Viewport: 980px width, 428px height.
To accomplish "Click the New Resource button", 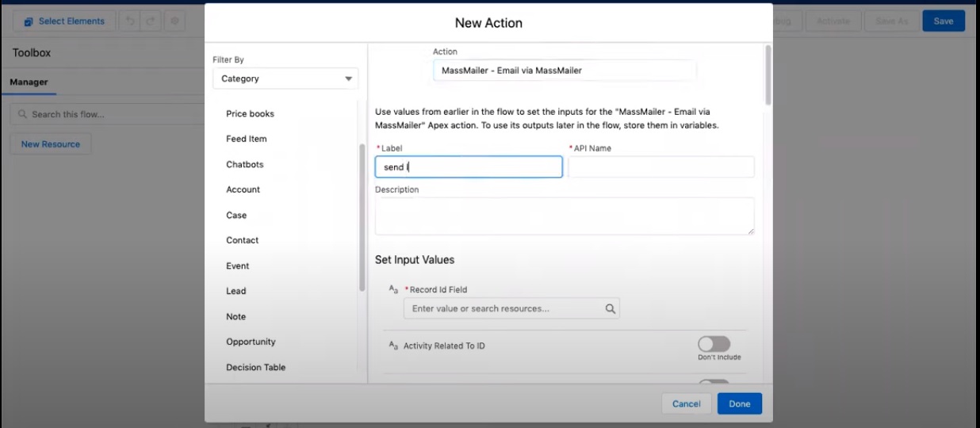I will [51, 144].
